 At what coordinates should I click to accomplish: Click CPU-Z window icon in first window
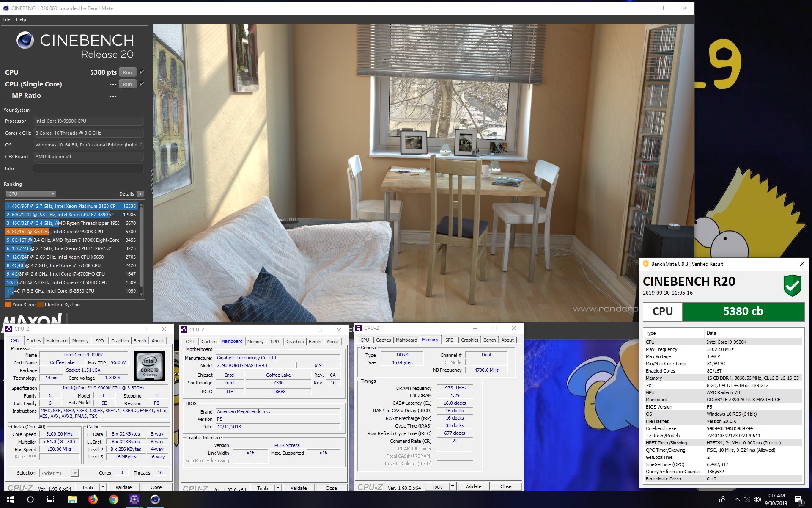(9, 329)
